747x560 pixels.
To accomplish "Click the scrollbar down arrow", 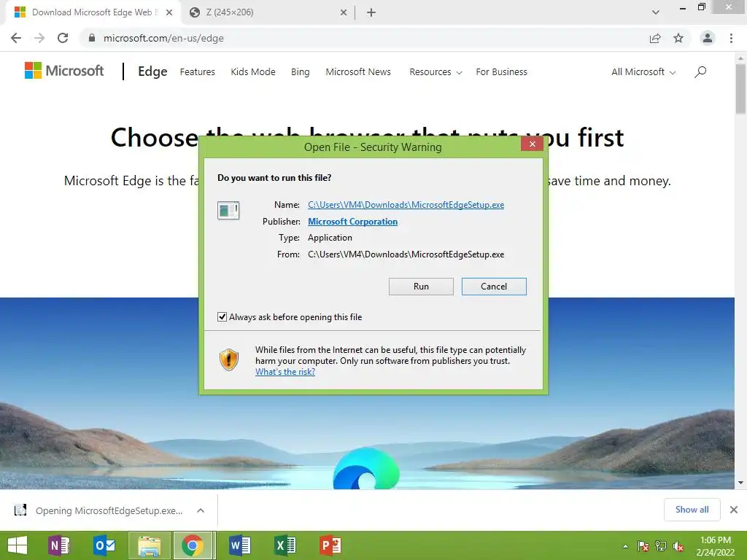I will click(740, 483).
